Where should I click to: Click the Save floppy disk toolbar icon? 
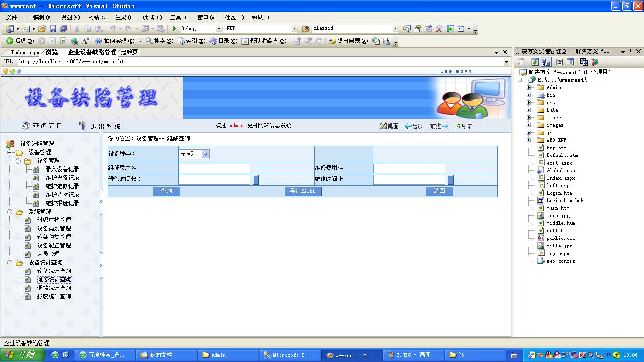[53, 29]
